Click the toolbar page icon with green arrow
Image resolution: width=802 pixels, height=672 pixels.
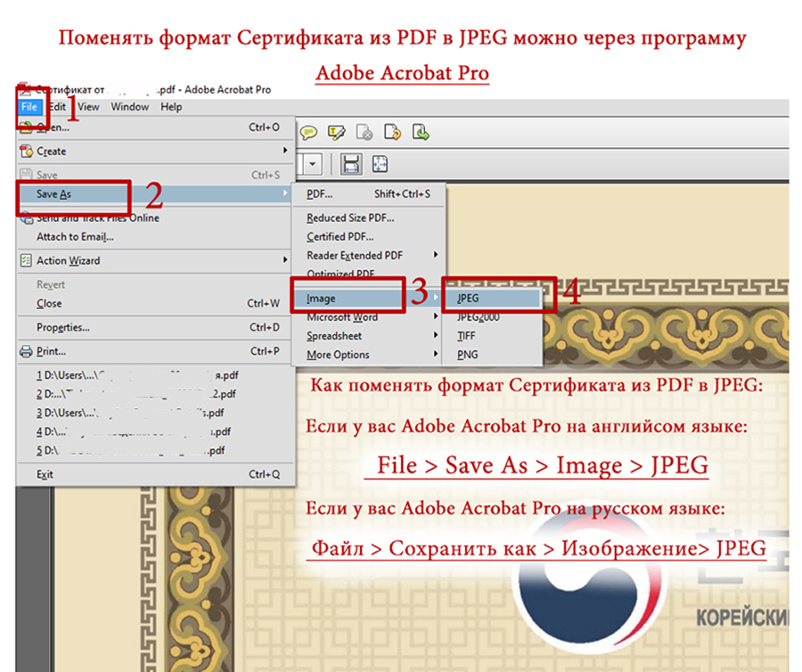point(421,132)
